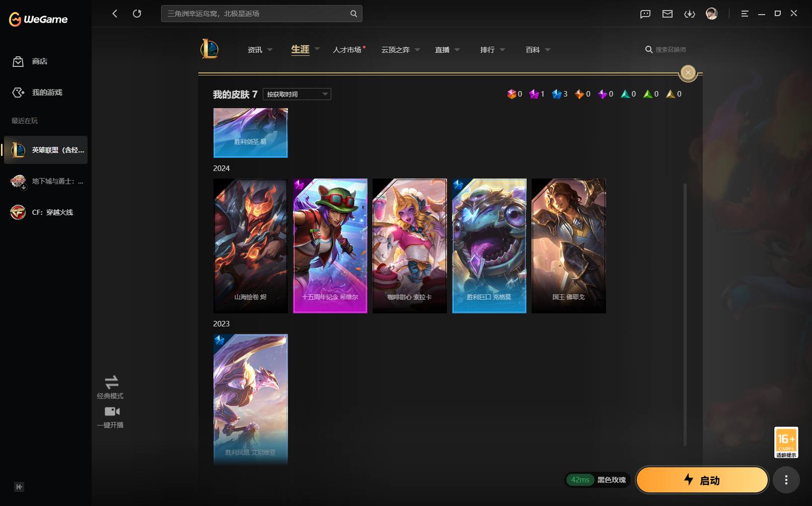
Task: Filter by the orange four-point gem icon
Action: [579, 94]
